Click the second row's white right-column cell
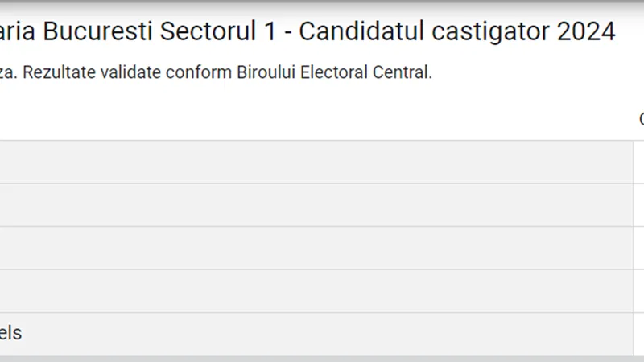The image size is (644, 362). click(x=639, y=205)
